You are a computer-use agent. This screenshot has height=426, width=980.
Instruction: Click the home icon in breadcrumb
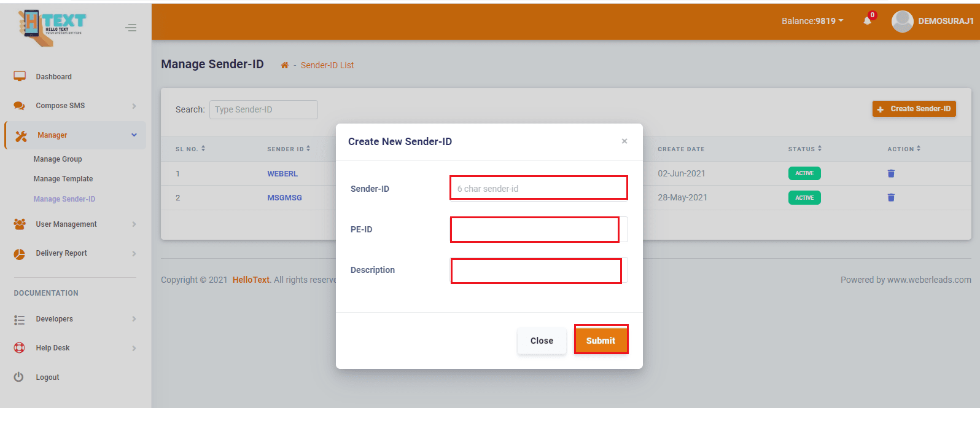pos(284,65)
